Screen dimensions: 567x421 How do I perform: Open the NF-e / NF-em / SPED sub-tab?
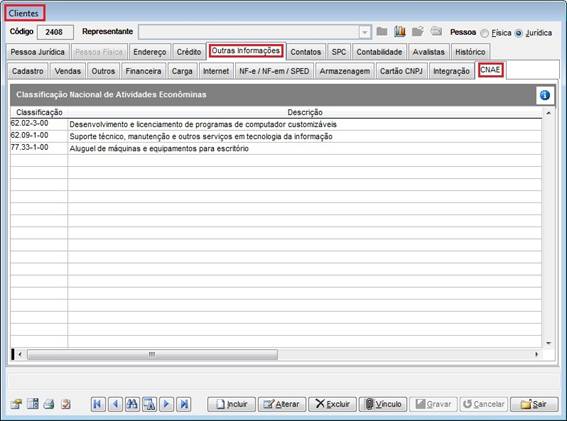274,71
